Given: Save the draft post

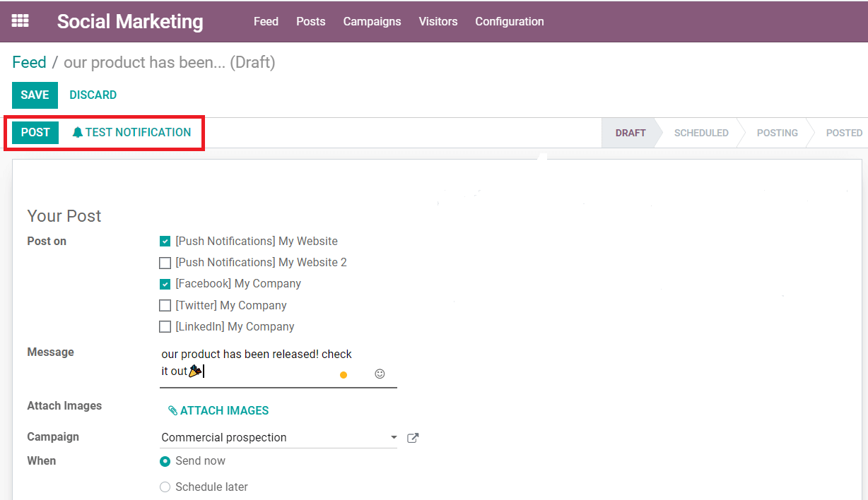Looking at the screenshot, I should click(x=35, y=95).
